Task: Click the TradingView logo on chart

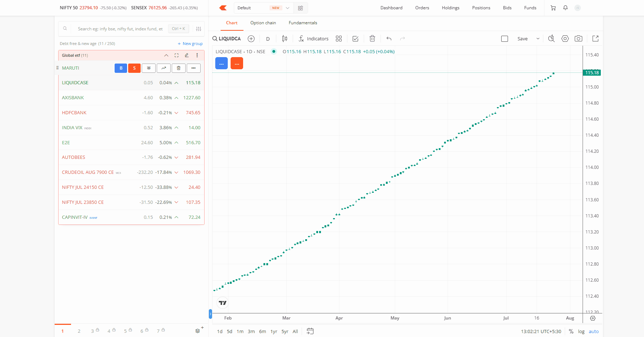Action: 223,303
